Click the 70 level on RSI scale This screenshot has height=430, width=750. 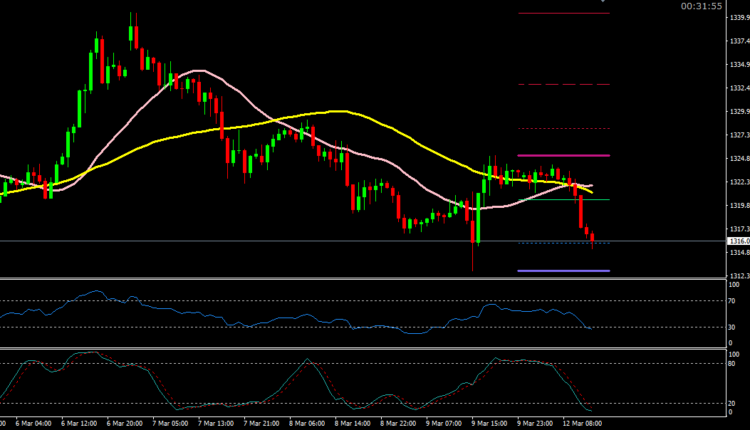click(732, 300)
